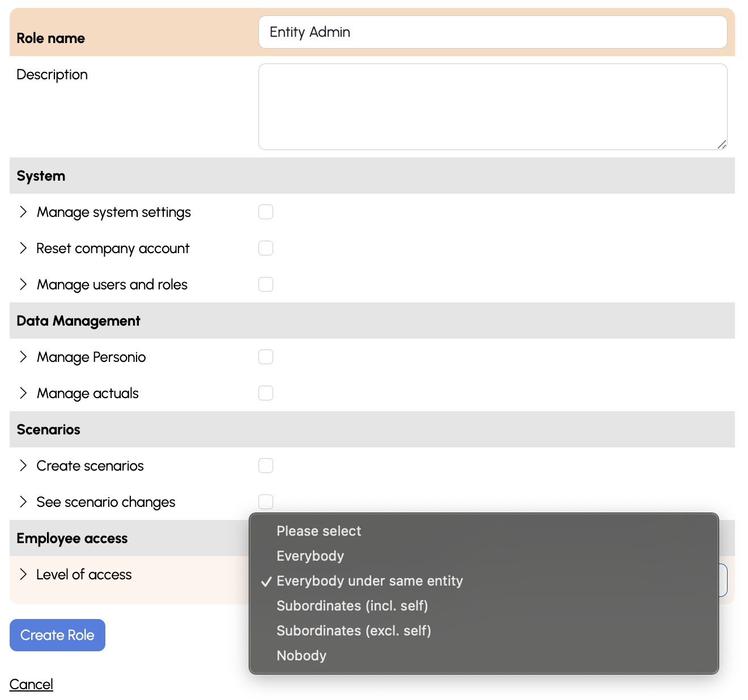Click the Reset company account label

pyautogui.click(x=113, y=249)
